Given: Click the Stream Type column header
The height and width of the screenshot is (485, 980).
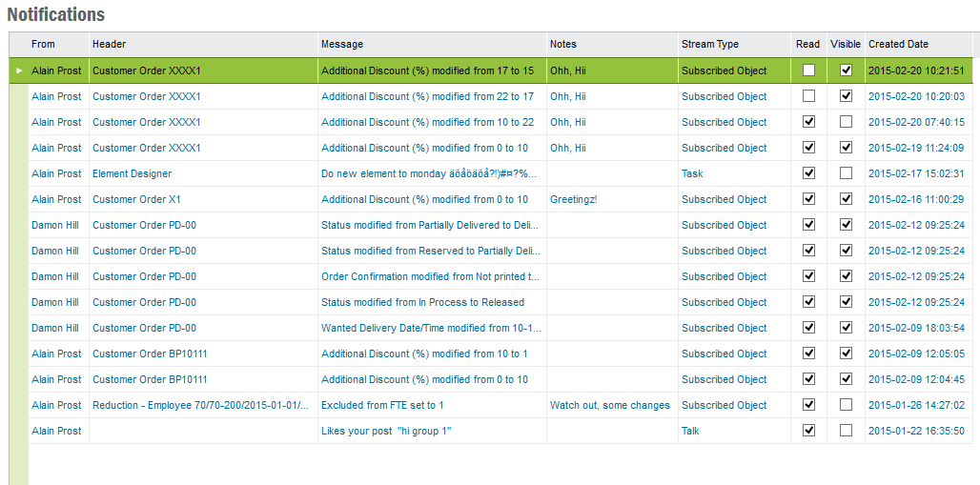Looking at the screenshot, I should [709, 44].
